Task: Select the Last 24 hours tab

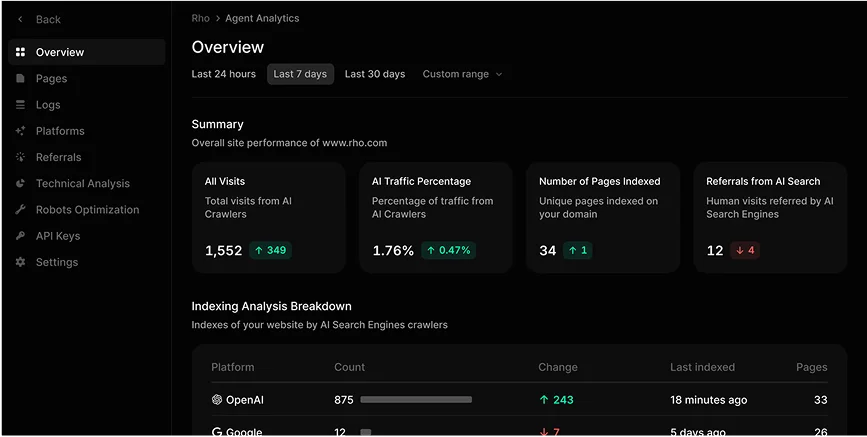Action: tap(224, 74)
